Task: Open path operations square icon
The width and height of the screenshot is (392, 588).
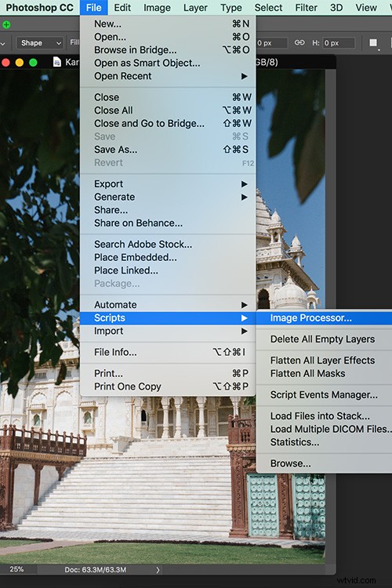Action: 373,43
